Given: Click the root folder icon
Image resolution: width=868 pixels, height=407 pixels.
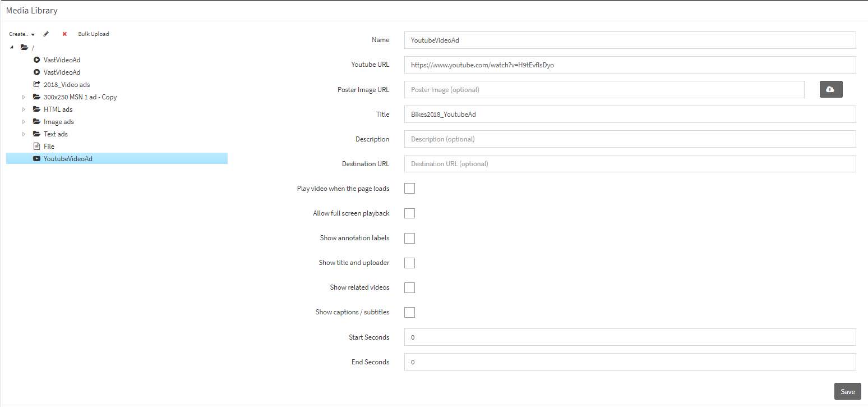Looking at the screenshot, I should tap(24, 48).
